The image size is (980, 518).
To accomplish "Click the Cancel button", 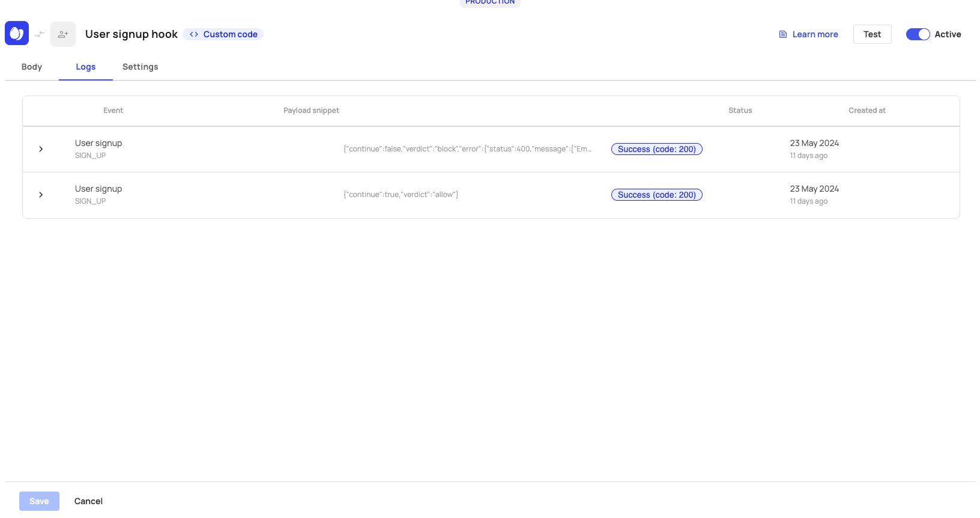I will (x=88, y=501).
